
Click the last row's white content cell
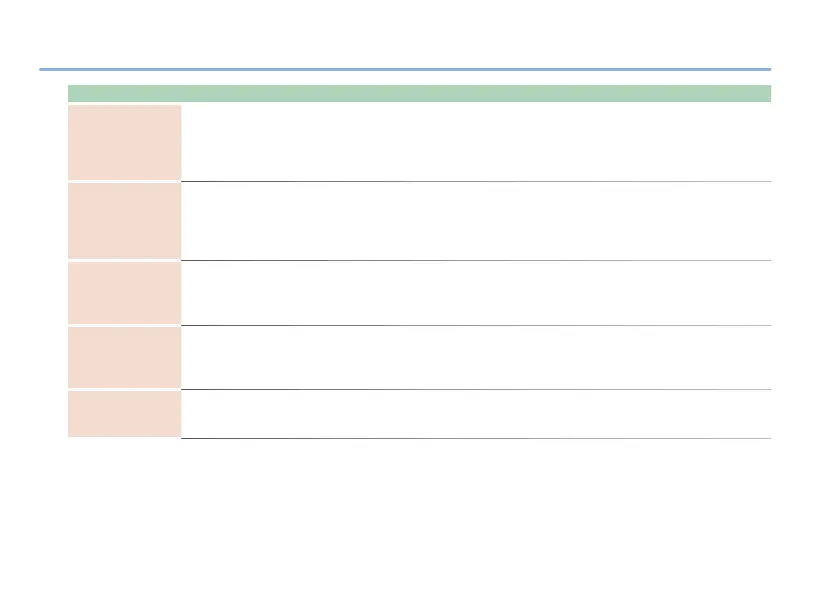[475, 413]
